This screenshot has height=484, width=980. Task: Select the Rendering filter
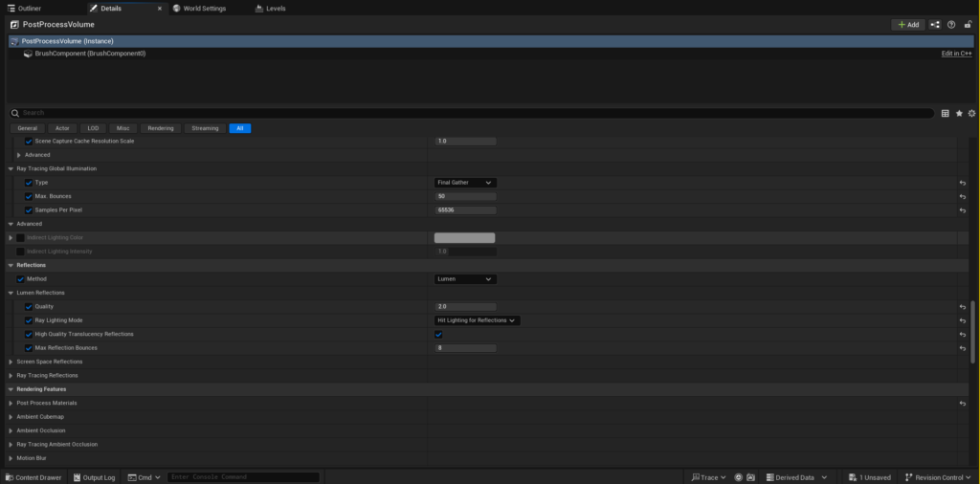[x=161, y=128]
